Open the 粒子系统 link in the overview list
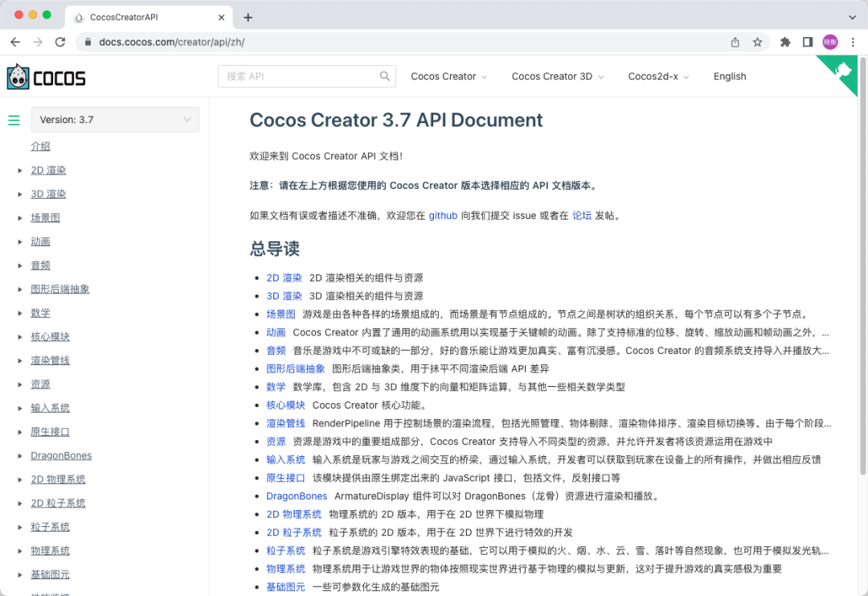This screenshot has height=596, width=868. click(x=285, y=550)
